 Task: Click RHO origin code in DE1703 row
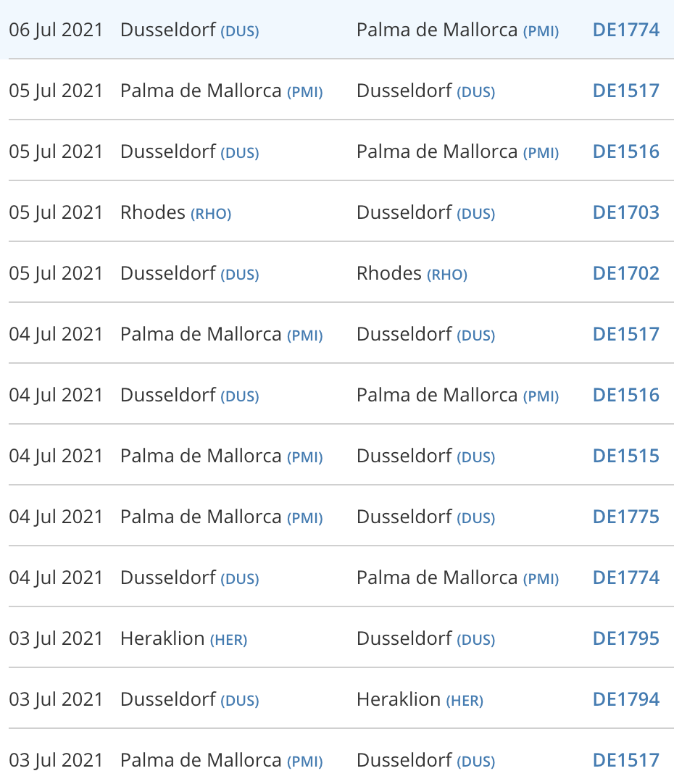pos(211,214)
